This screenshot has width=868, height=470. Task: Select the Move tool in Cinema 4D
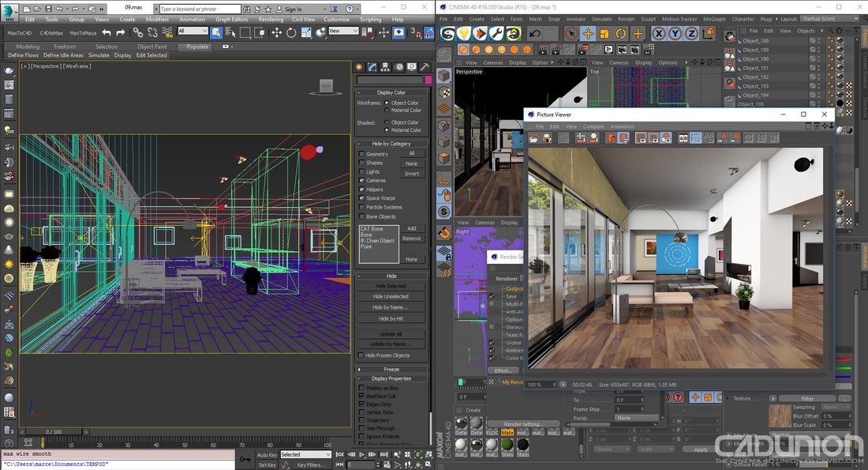(x=588, y=34)
